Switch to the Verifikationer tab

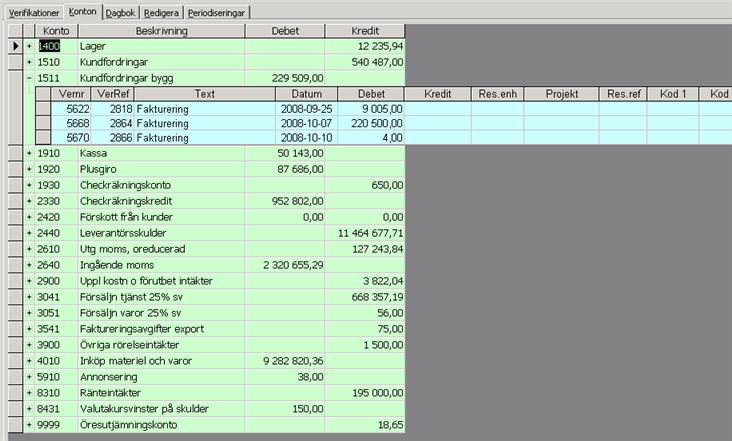34,13
